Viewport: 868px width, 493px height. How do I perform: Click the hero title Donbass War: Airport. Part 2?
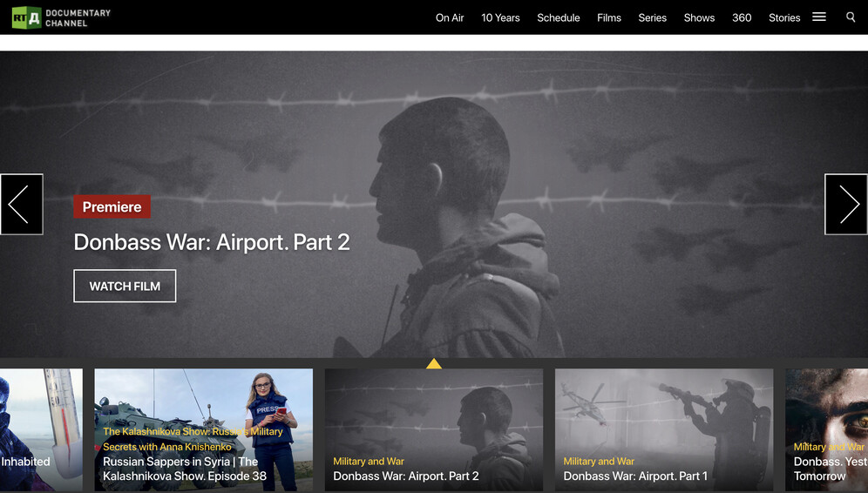click(x=212, y=242)
